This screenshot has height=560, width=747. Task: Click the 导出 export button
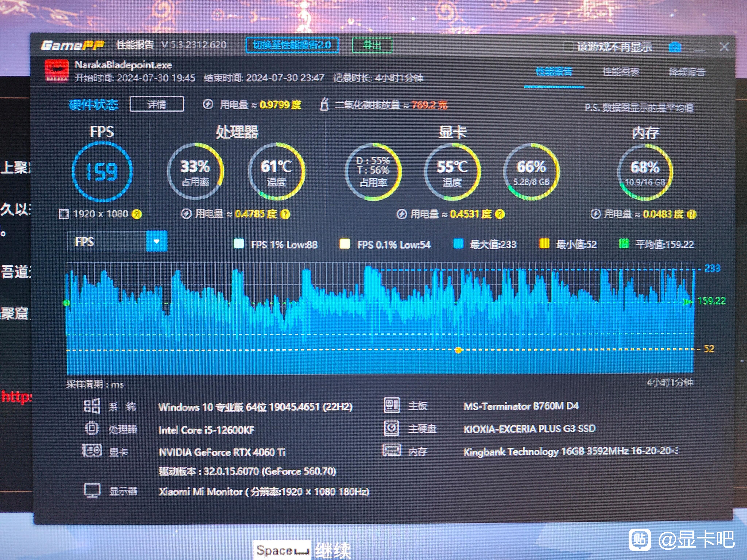(372, 45)
